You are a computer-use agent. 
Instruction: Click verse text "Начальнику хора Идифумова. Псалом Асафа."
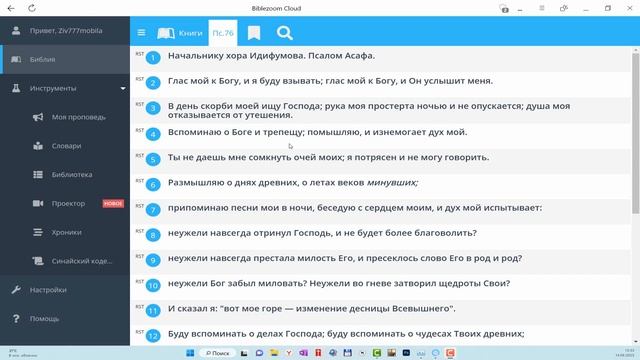pos(271,56)
